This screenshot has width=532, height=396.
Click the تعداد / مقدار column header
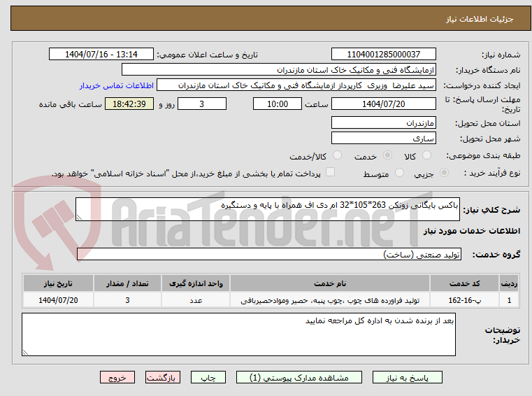(127, 283)
